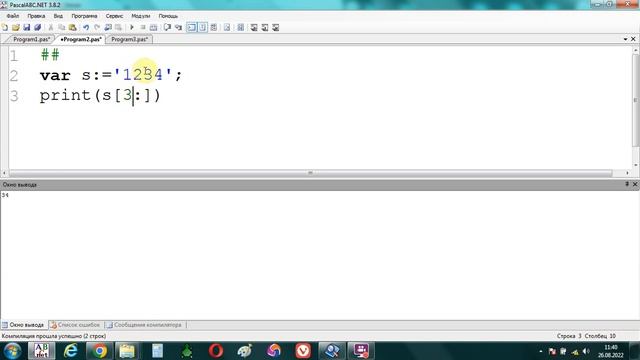Open the Список ошибок tab
640x360 pixels.
75,325
